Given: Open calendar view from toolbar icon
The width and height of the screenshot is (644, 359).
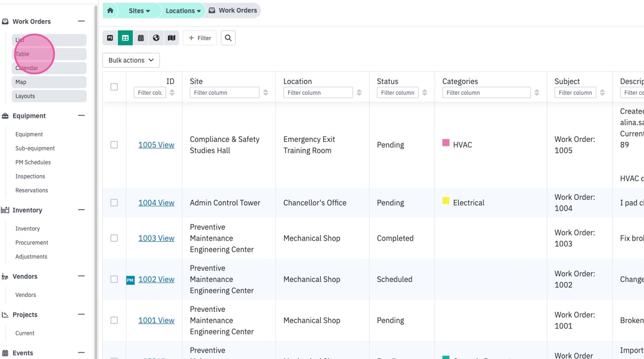Looking at the screenshot, I should (x=141, y=38).
